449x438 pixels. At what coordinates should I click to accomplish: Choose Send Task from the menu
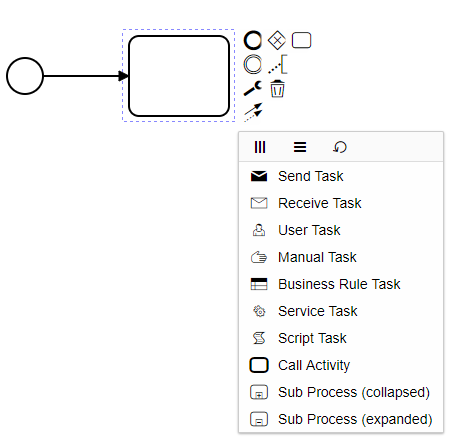341,176
